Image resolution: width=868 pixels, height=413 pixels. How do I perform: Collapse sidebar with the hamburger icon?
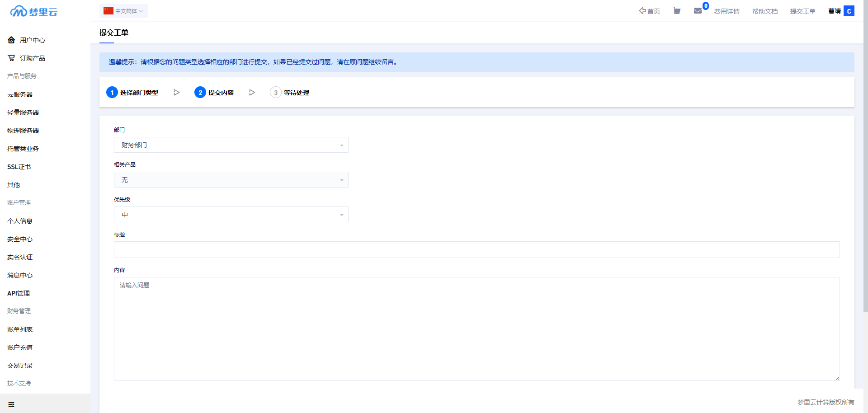click(x=11, y=404)
